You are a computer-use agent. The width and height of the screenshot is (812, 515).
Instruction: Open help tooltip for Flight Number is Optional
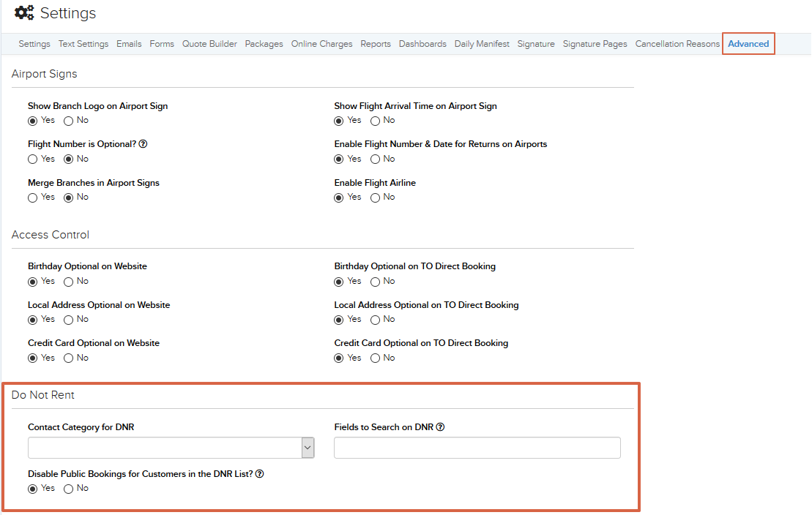pyautogui.click(x=144, y=143)
